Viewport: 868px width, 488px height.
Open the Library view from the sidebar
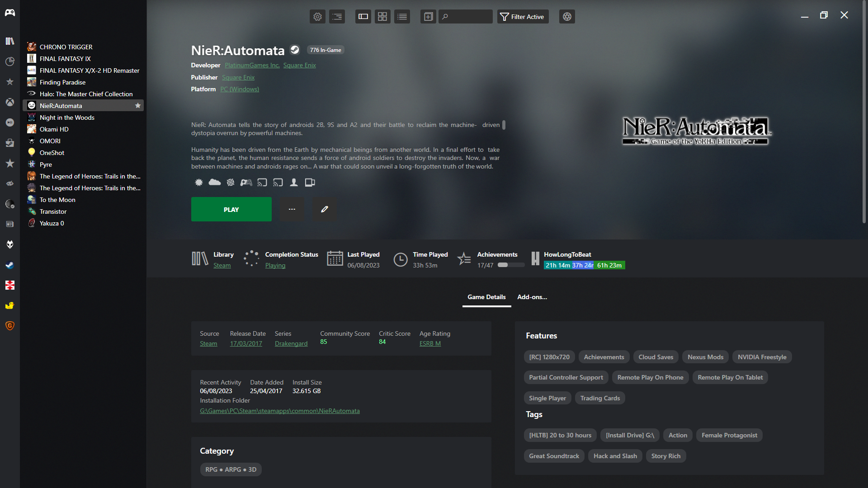pyautogui.click(x=10, y=41)
